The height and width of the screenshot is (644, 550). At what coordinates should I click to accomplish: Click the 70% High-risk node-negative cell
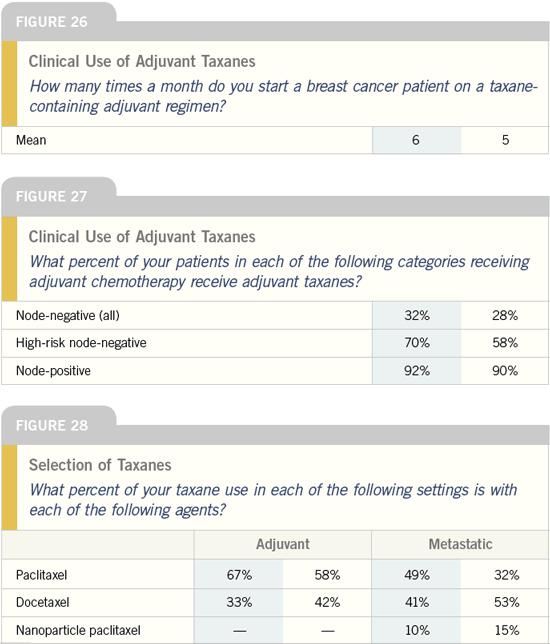point(417,343)
